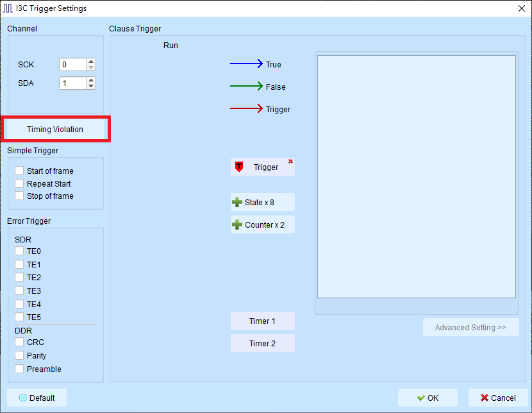Click the red Trigger shield icon
The height and width of the screenshot is (413, 532).
click(x=239, y=167)
